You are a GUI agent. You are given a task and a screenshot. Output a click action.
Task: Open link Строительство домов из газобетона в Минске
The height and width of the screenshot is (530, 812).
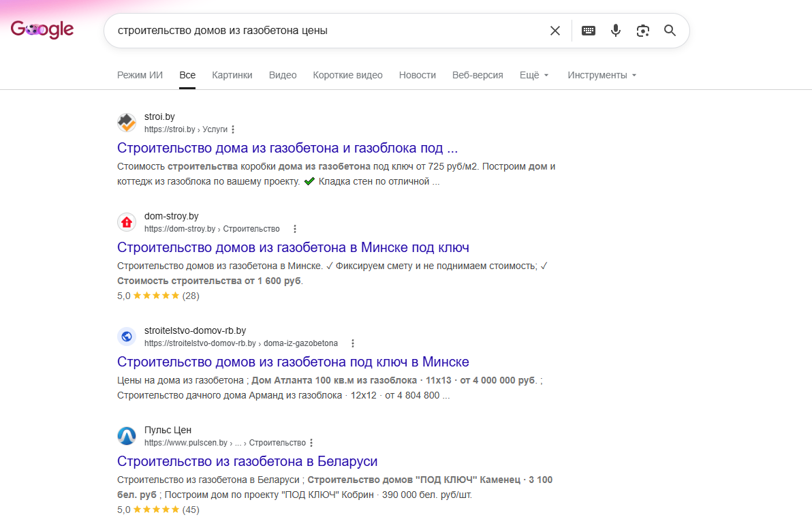point(293,248)
